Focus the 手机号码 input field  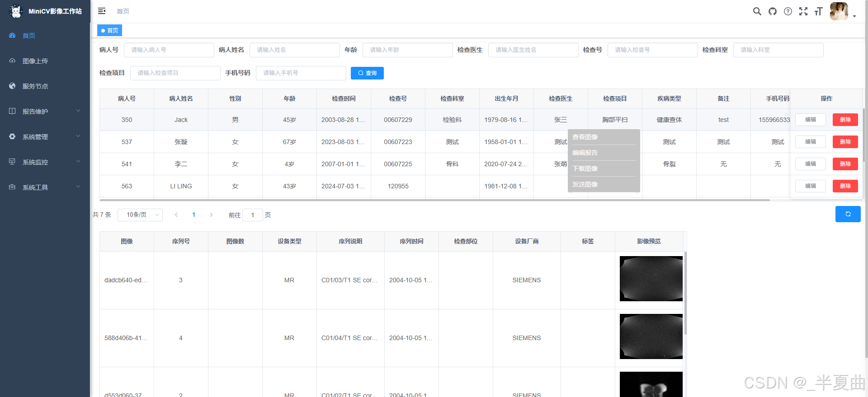301,73
